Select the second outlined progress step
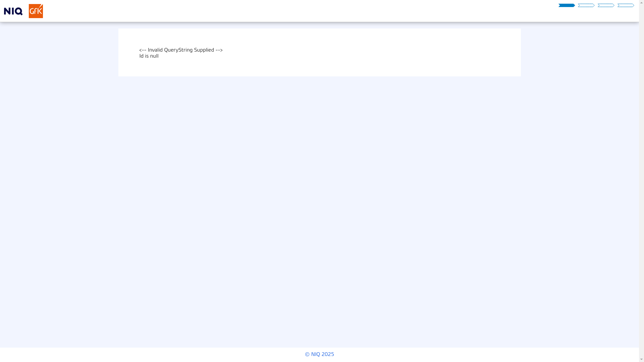 coord(586,5)
